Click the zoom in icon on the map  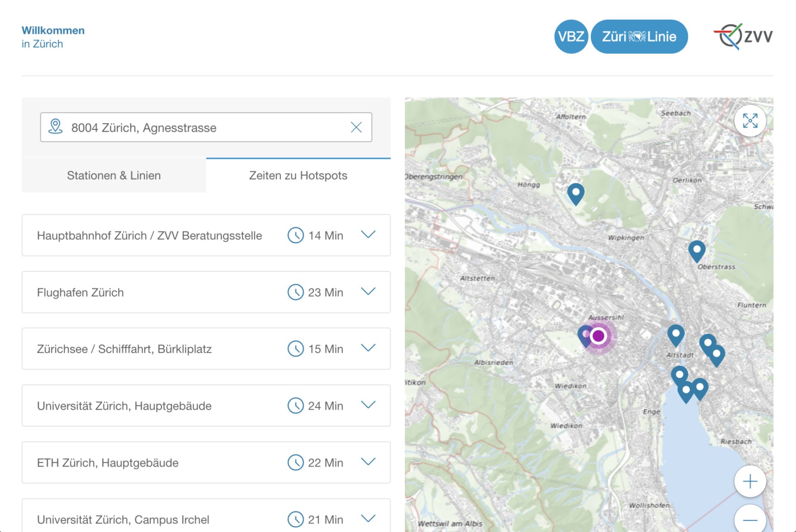tap(750, 481)
